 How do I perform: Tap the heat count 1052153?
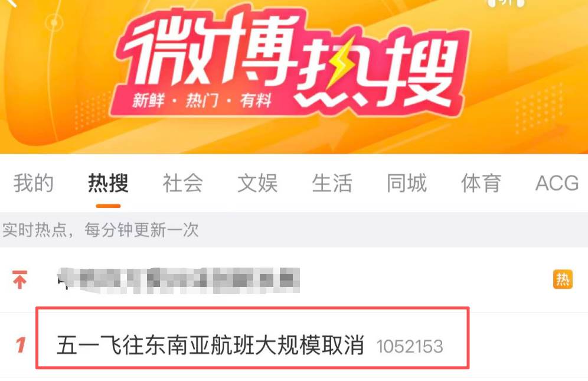pyautogui.click(x=410, y=347)
